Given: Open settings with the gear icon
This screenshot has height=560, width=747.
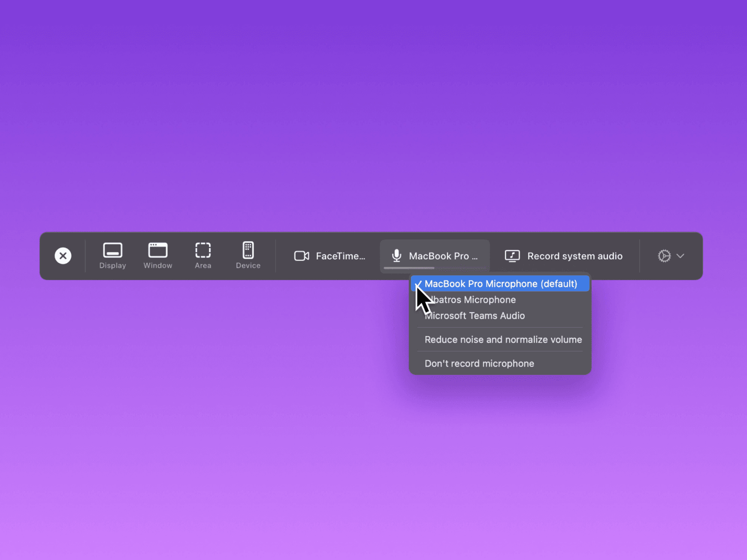Looking at the screenshot, I should [x=664, y=256].
